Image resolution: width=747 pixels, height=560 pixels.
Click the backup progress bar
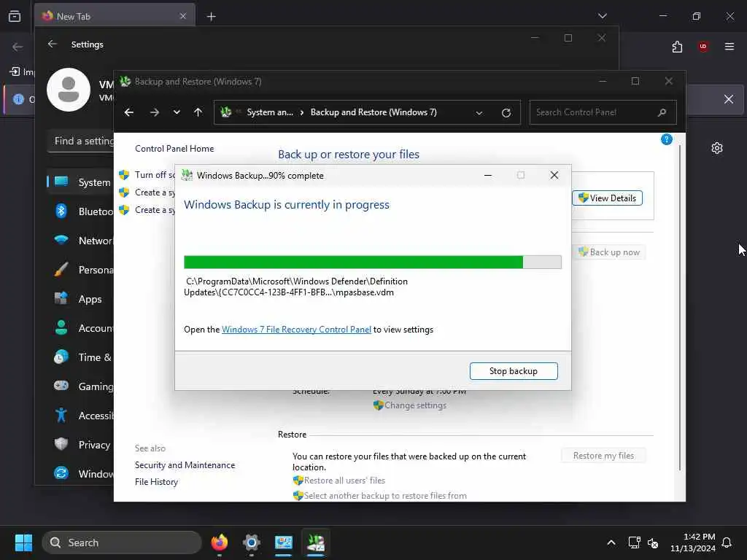(x=373, y=262)
